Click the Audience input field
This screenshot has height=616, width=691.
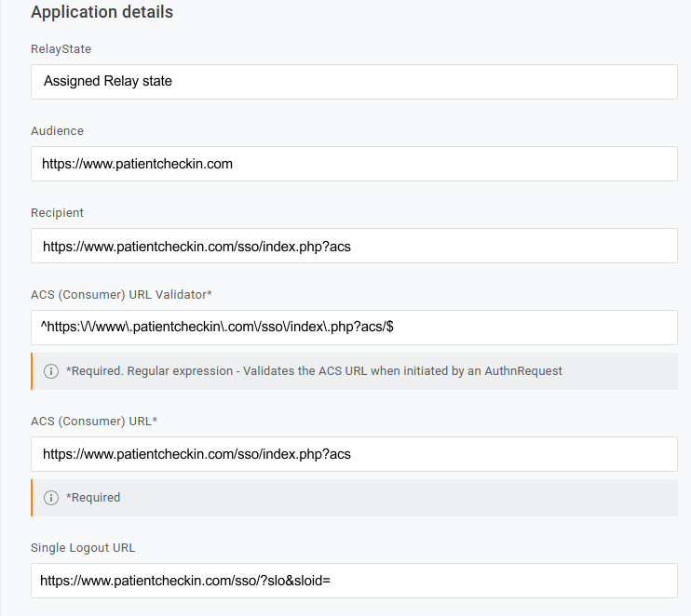point(354,164)
